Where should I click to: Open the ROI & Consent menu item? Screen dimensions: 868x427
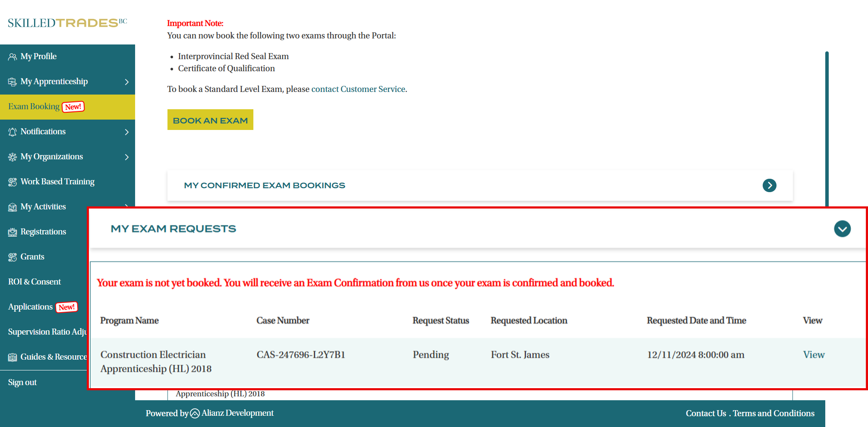coord(35,282)
